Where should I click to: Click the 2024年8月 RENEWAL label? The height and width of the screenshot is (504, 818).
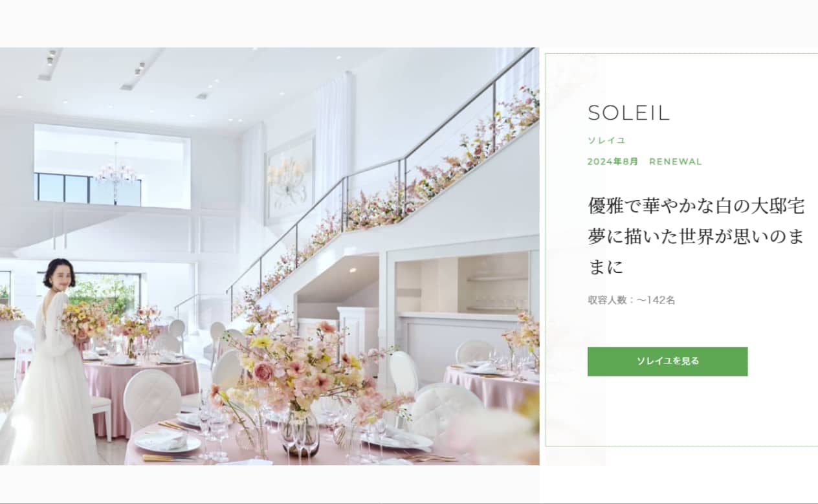(x=645, y=162)
